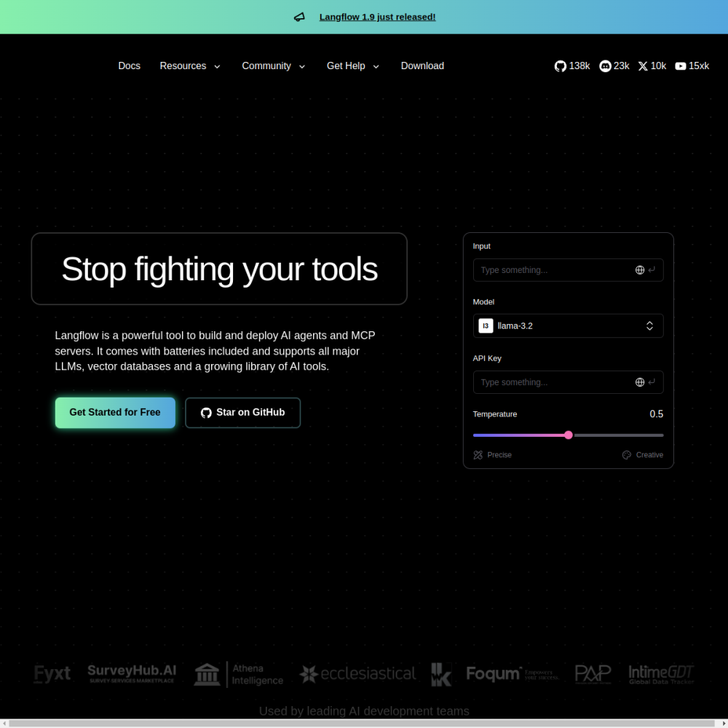Viewport: 728px width, 728px height.
Task: Click the API Key label
Action: (x=486, y=358)
